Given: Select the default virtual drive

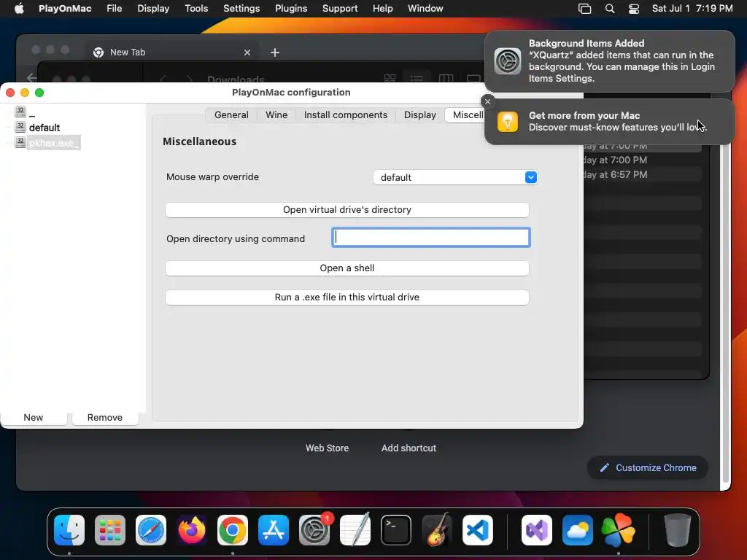Looking at the screenshot, I should (44, 128).
